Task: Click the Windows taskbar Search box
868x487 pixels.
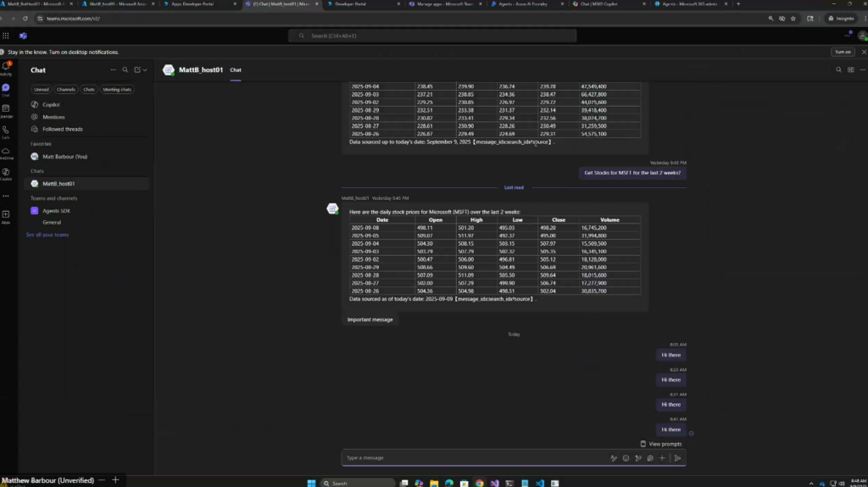Action: coord(359,483)
